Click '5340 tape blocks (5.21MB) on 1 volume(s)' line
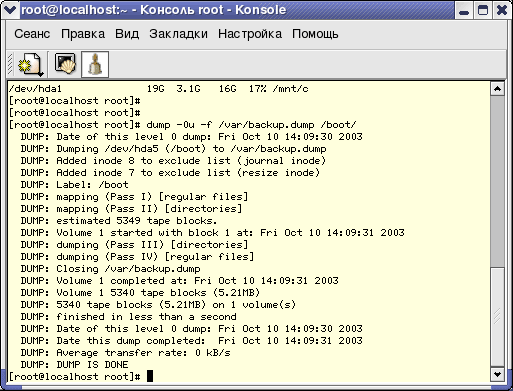Screen dimensions: 513x391 pyautogui.click(x=158, y=305)
